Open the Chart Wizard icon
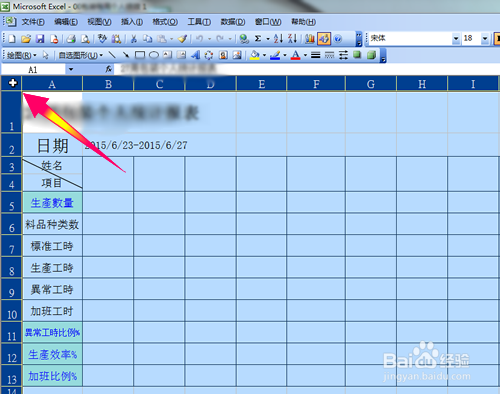500x394 pixels. 310,39
